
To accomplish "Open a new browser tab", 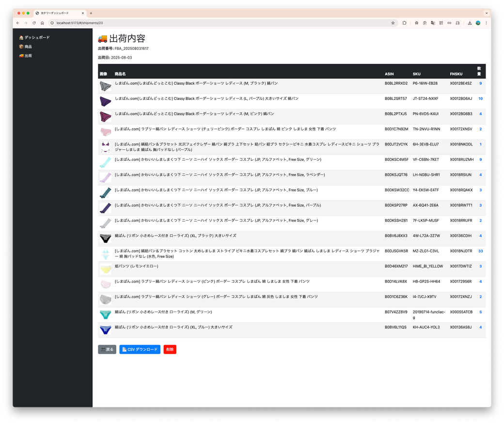I will point(91,13).
